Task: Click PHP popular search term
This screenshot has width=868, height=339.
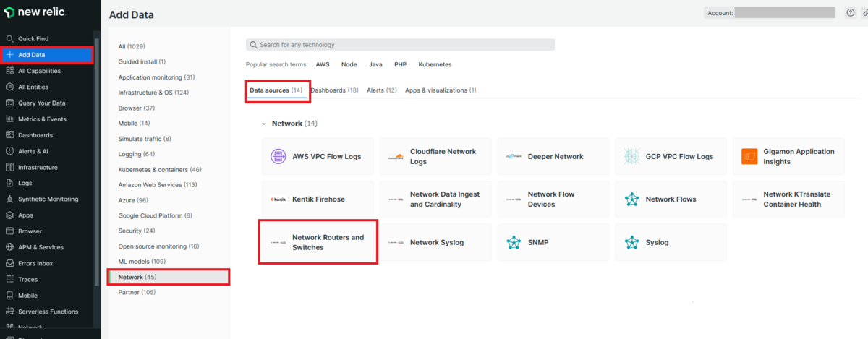Action: [400, 64]
